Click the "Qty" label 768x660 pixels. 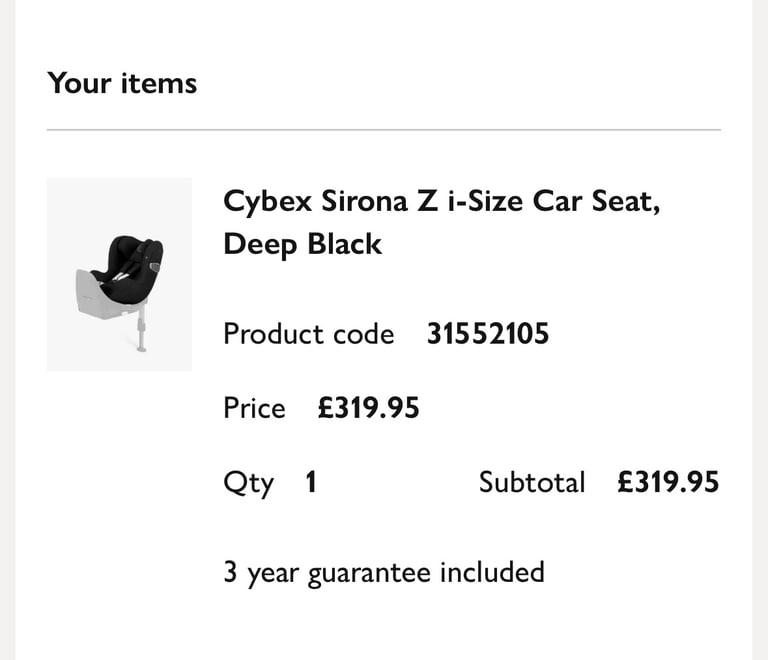point(248,483)
